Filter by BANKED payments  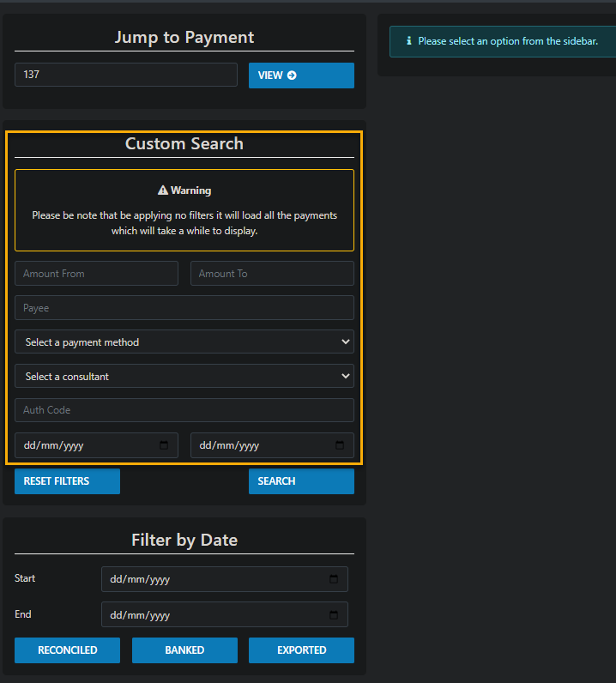[x=184, y=650]
